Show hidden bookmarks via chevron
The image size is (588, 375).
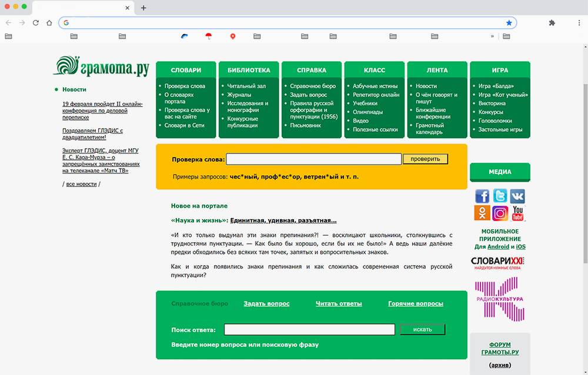click(492, 36)
